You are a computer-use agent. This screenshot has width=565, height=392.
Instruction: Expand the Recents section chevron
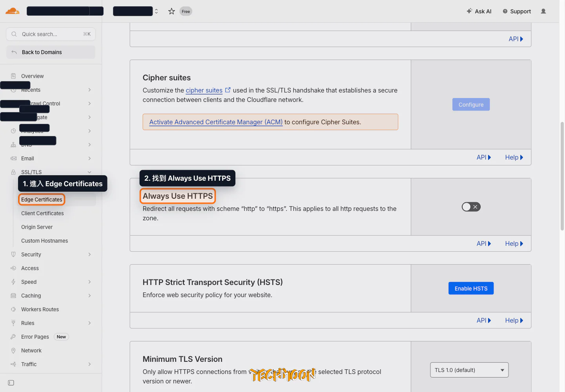pos(89,90)
